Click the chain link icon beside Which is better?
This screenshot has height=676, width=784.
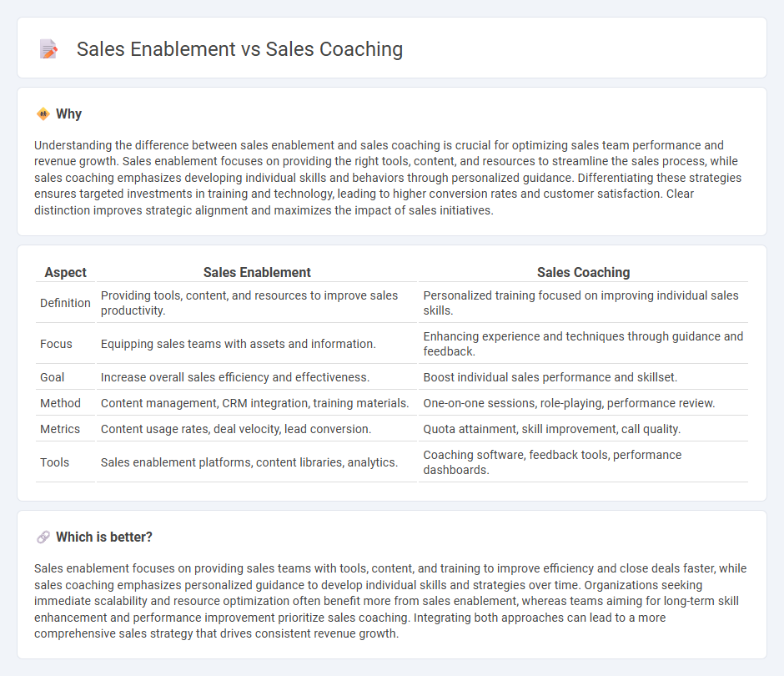[x=43, y=537]
